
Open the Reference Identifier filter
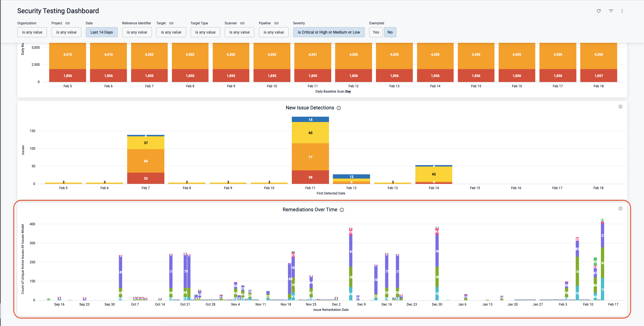[137, 32]
